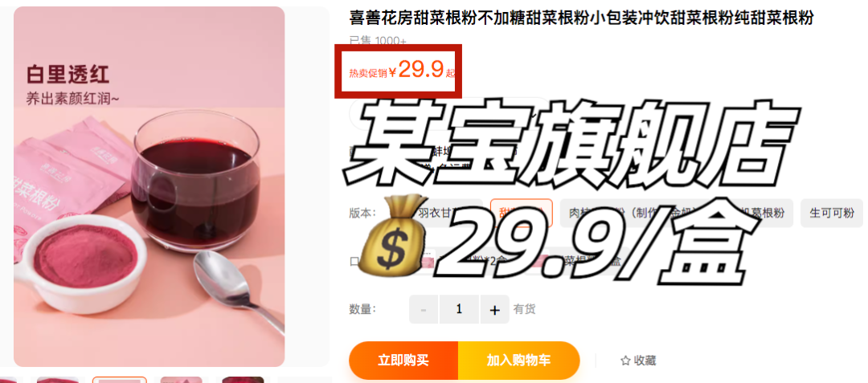The image size is (868, 383).
Task: Click the plus icon to increase quantity
Action: click(494, 309)
